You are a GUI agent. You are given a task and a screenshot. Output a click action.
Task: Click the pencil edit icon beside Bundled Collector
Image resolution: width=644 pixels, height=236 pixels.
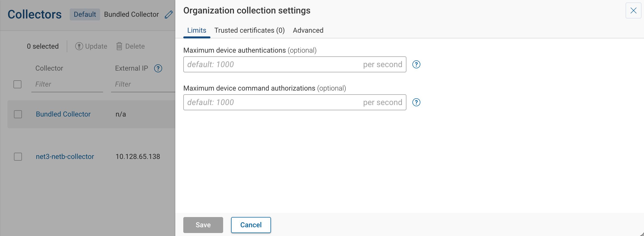point(169,14)
